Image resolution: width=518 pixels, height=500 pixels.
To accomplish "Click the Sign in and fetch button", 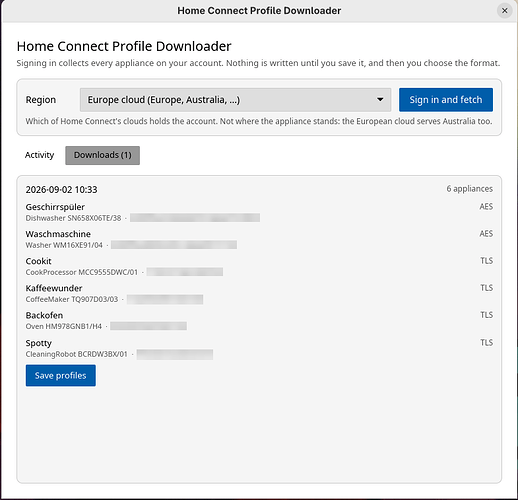I will (x=446, y=100).
